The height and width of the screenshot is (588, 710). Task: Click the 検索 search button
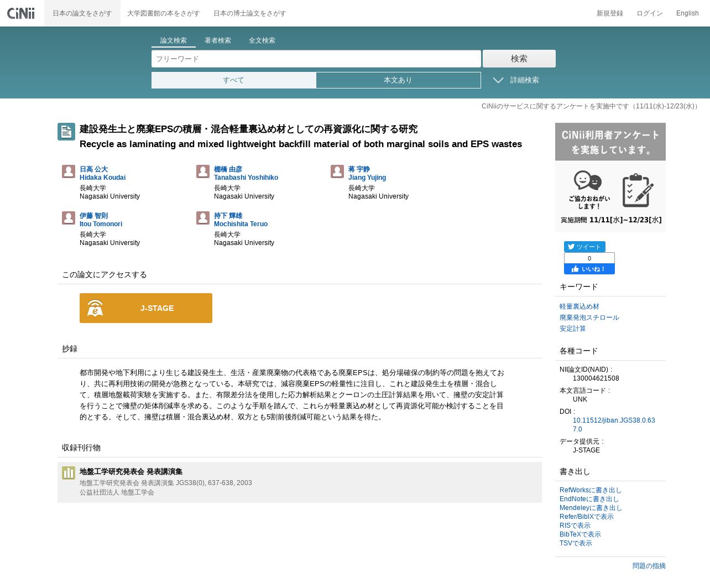(519, 59)
